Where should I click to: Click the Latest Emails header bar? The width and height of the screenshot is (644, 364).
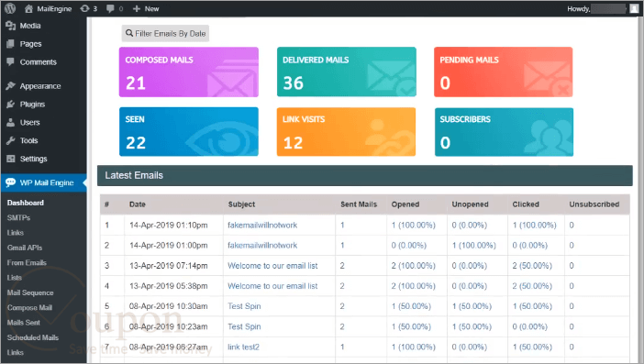[365, 176]
